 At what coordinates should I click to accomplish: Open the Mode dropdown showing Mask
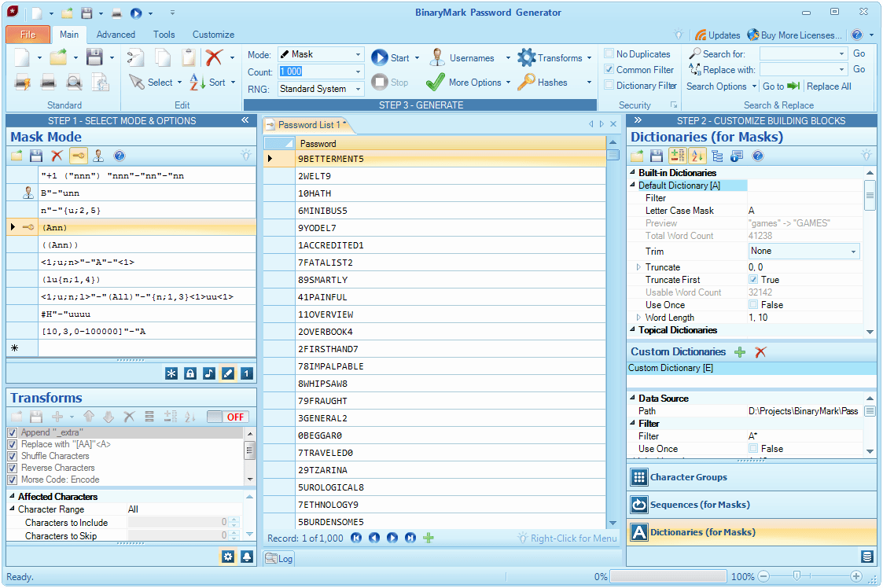pyautogui.click(x=358, y=55)
